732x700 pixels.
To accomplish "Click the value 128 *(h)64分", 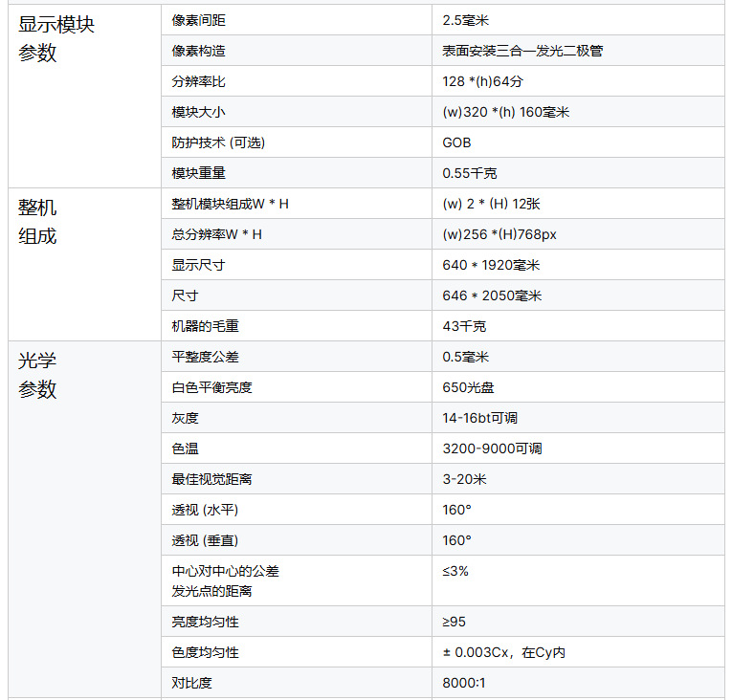I will pyautogui.click(x=482, y=81).
